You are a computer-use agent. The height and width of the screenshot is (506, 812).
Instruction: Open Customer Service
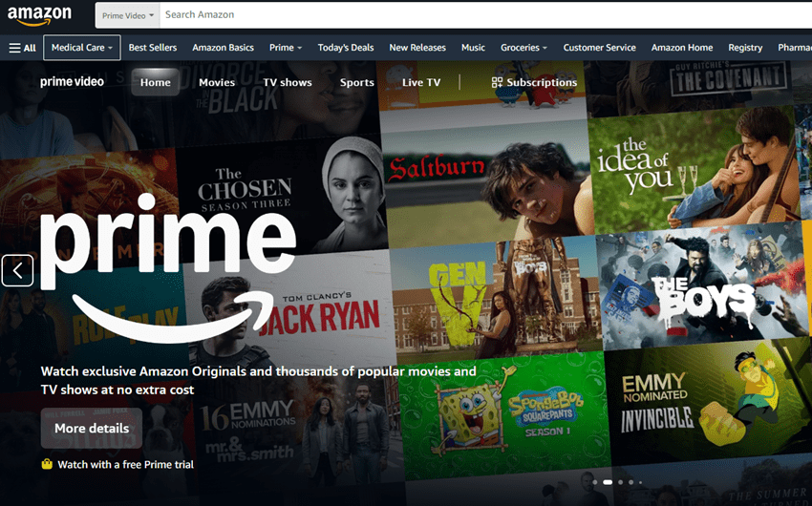point(599,48)
